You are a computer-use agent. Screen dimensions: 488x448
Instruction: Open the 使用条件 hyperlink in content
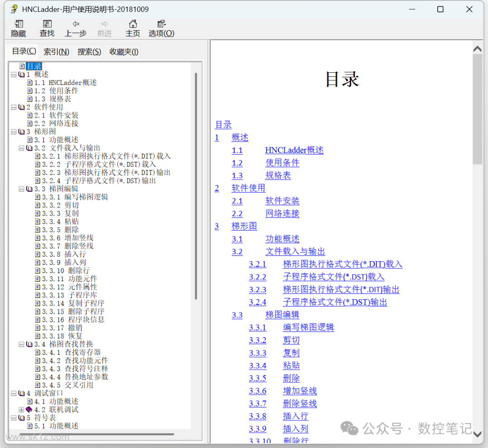point(282,163)
